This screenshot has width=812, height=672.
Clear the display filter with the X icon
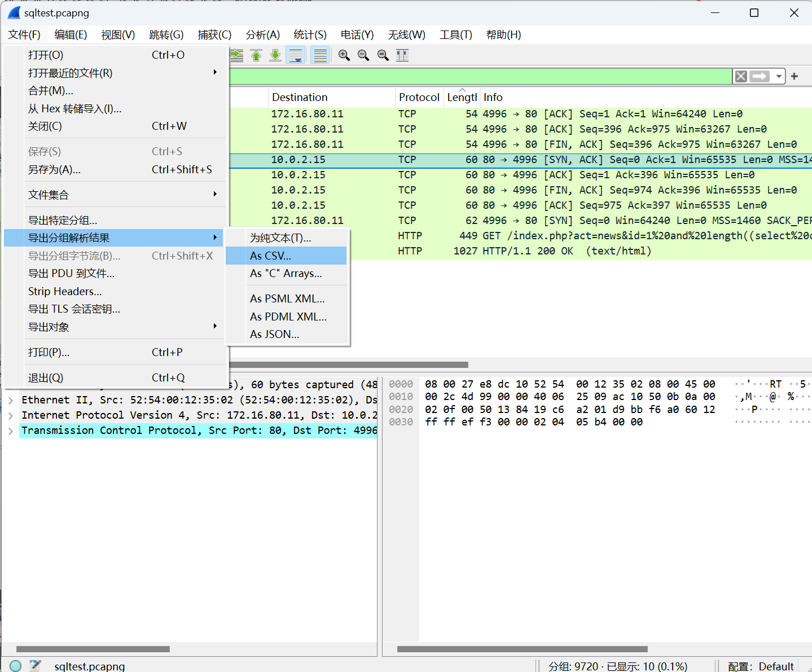point(741,76)
